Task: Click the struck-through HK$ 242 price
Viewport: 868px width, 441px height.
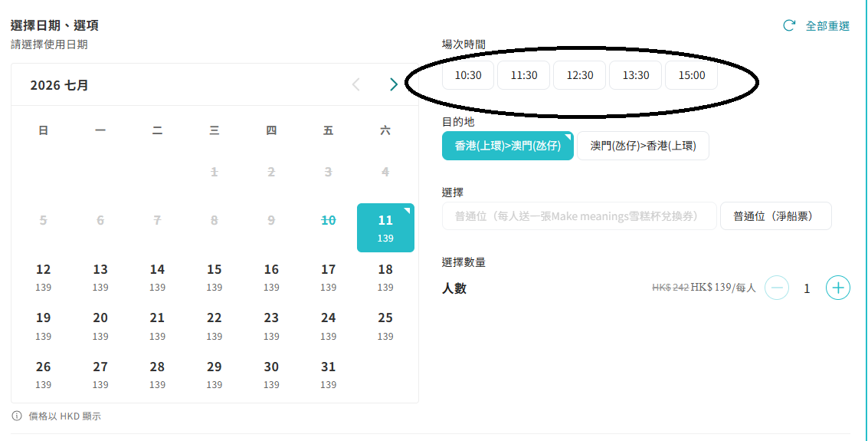Action: 670,288
